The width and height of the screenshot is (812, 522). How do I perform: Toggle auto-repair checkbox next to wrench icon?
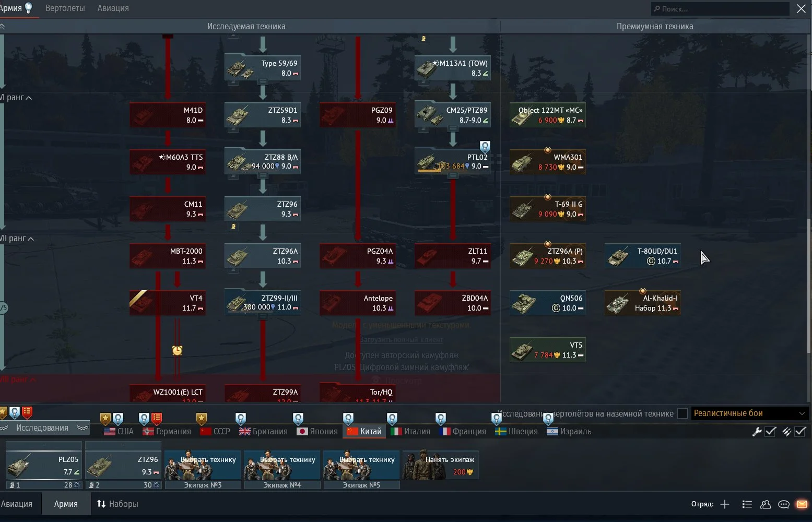coord(770,432)
